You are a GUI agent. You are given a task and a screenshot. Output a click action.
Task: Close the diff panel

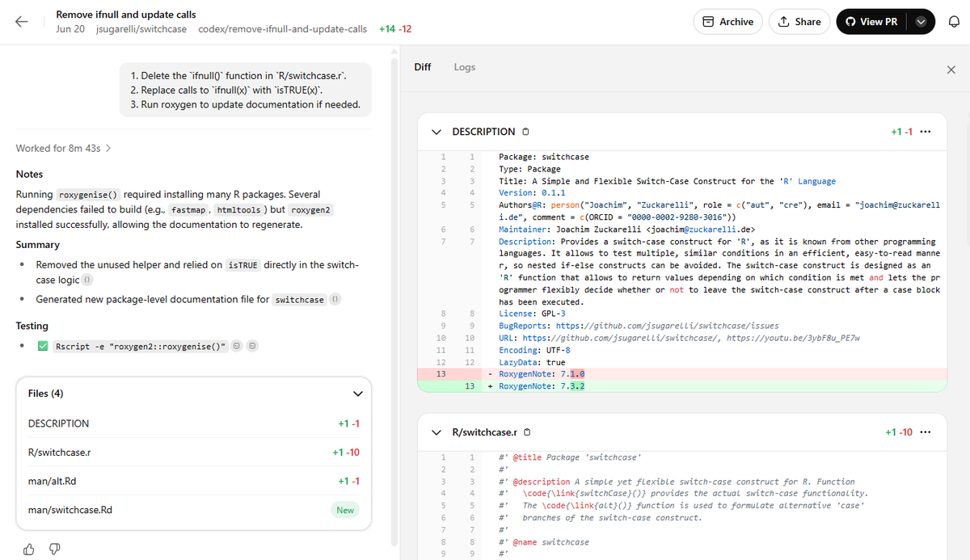tap(951, 70)
